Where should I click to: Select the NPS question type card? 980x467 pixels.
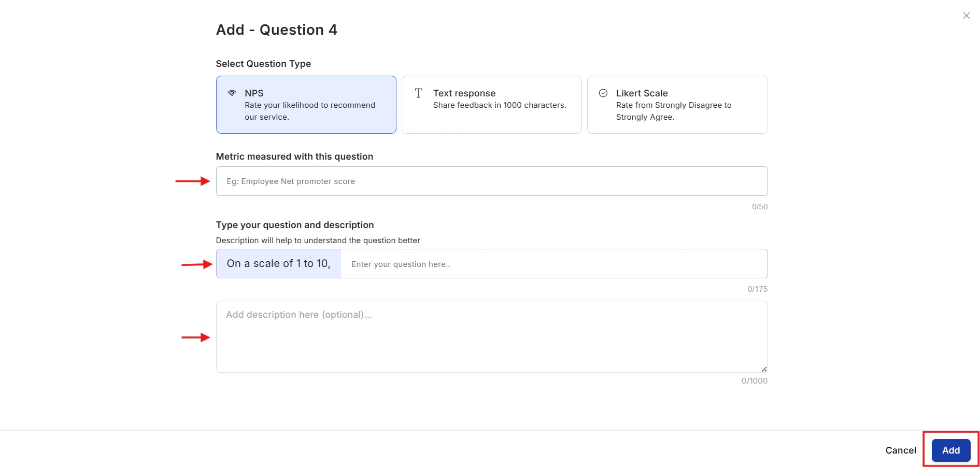click(306, 105)
